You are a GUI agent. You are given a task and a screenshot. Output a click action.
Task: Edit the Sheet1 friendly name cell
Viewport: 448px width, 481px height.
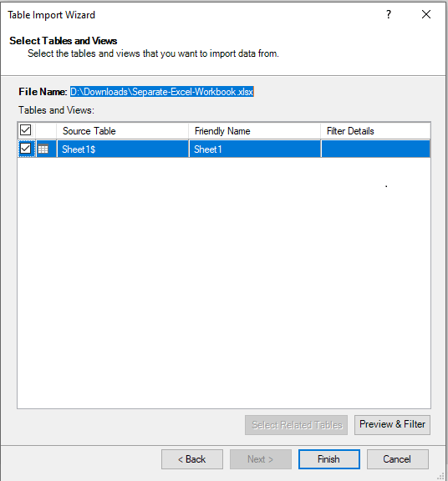[255, 149]
